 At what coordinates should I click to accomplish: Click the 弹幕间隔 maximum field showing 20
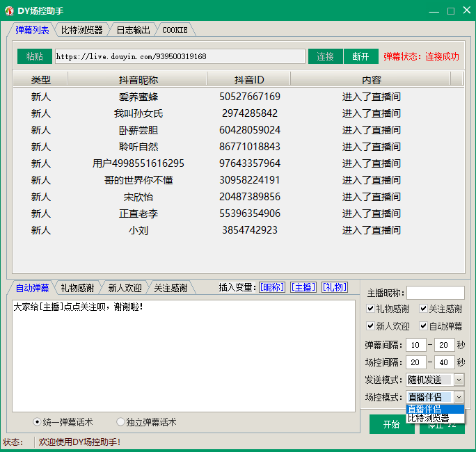click(444, 345)
